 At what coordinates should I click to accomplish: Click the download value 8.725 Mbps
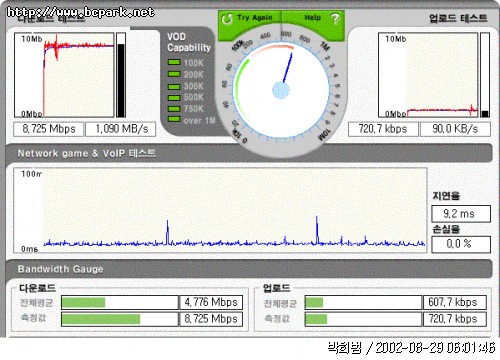(x=48, y=129)
